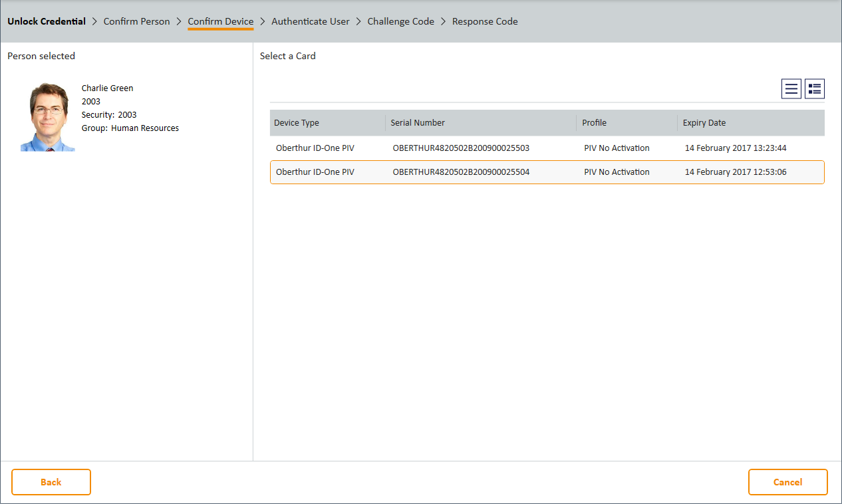Open the Response Code step
The height and width of the screenshot is (504, 842).
(x=485, y=21)
